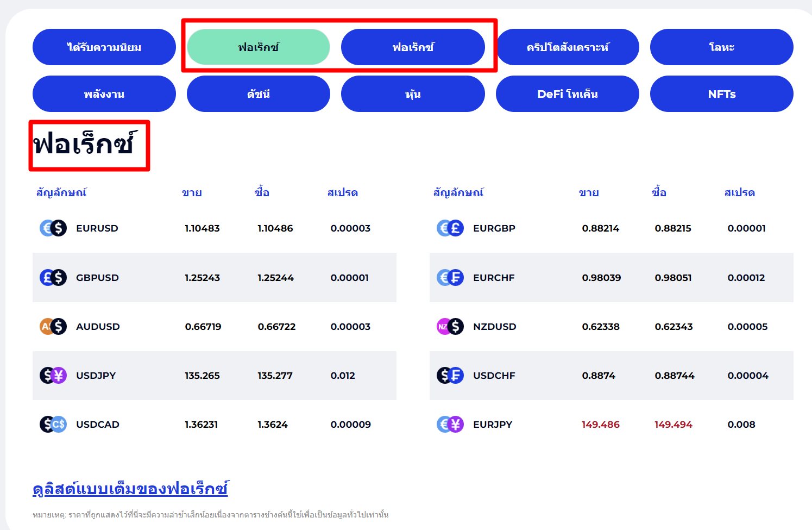Click the คริปโตสังเคราะห์ category button
812x530 pixels.
coord(567,47)
